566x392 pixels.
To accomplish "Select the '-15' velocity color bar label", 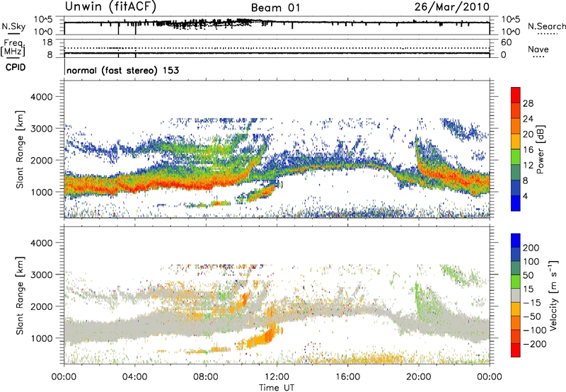I will (532, 303).
